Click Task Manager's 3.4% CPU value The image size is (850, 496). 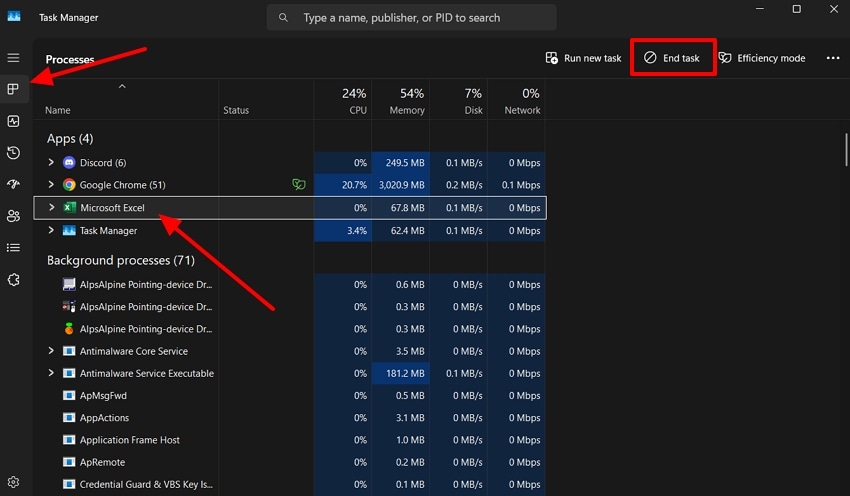click(357, 230)
